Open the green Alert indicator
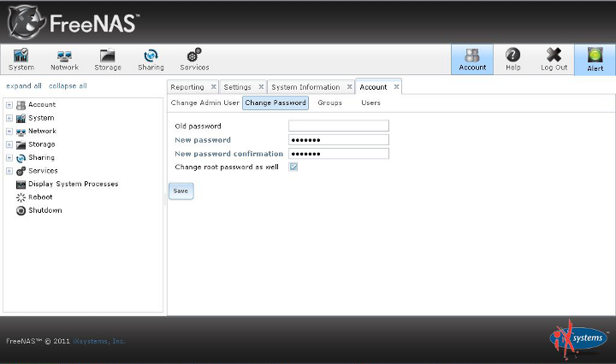This screenshot has width=616, height=364. click(595, 60)
